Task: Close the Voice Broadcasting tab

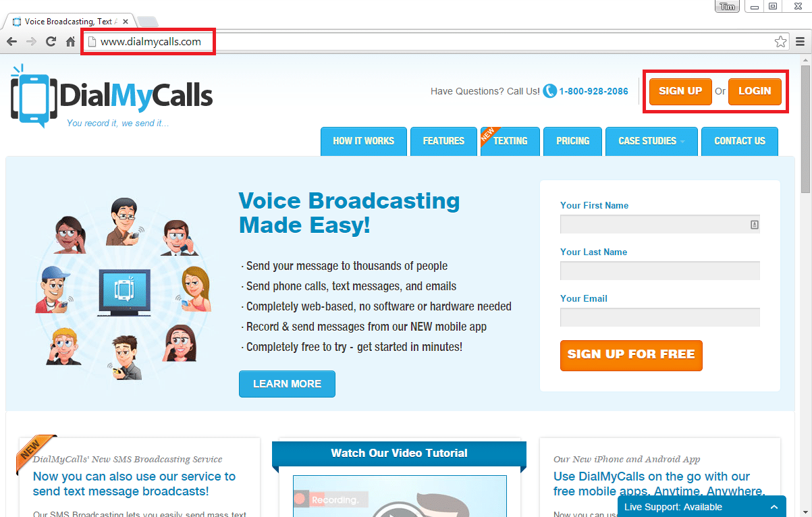Action: click(125, 22)
